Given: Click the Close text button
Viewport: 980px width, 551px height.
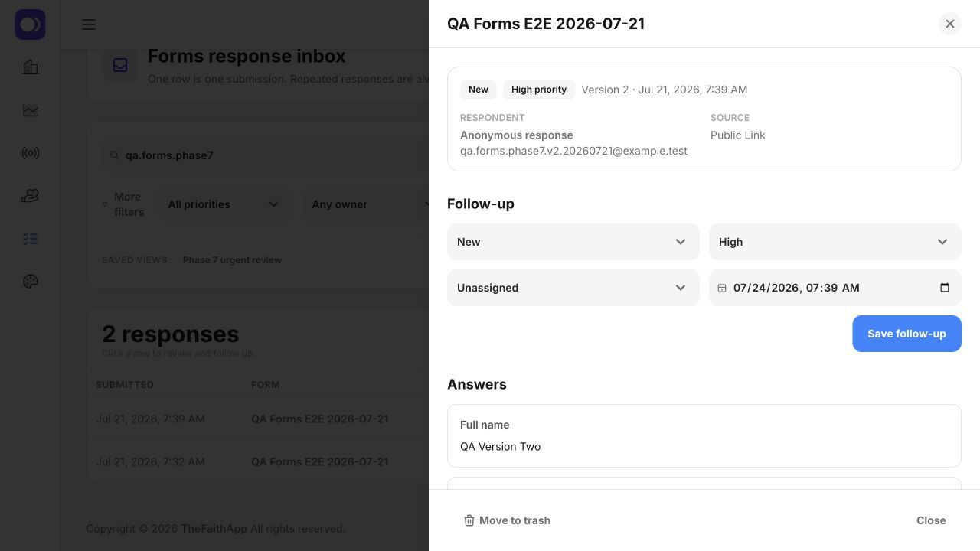Looking at the screenshot, I should [x=931, y=520].
